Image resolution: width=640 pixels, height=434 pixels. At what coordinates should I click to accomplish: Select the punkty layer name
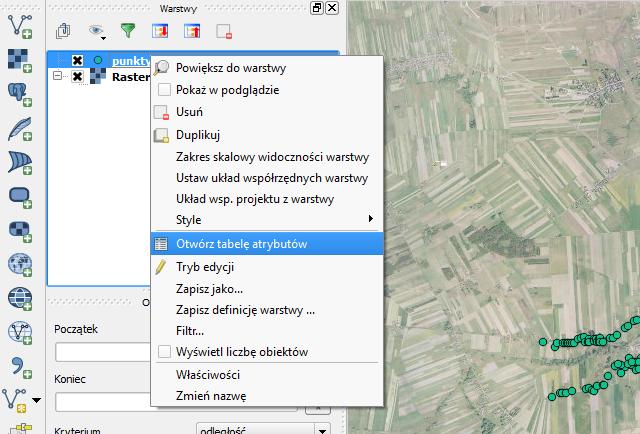coord(131,61)
